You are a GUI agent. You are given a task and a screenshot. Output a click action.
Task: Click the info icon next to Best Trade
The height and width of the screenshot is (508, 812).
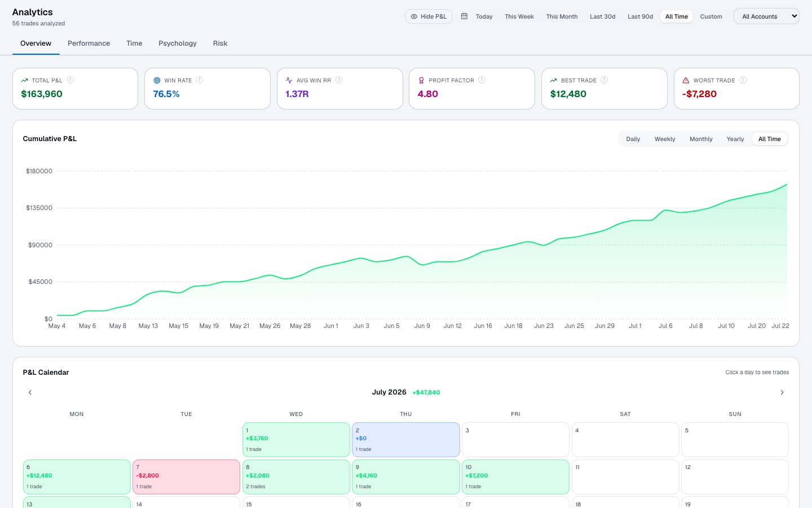click(604, 80)
